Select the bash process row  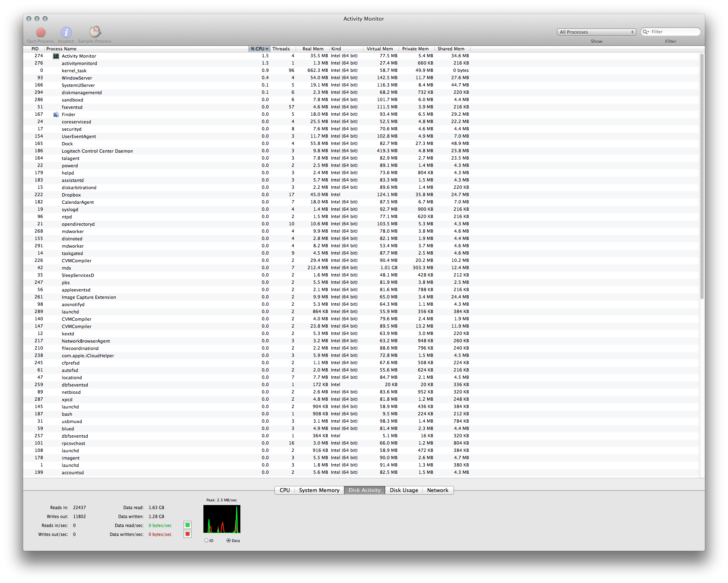[x=361, y=414]
